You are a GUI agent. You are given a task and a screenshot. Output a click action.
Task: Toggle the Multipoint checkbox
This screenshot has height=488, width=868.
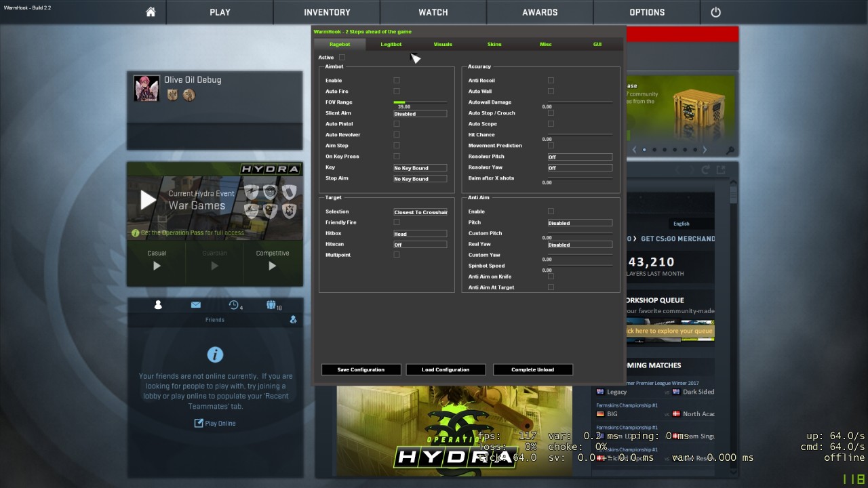point(397,255)
